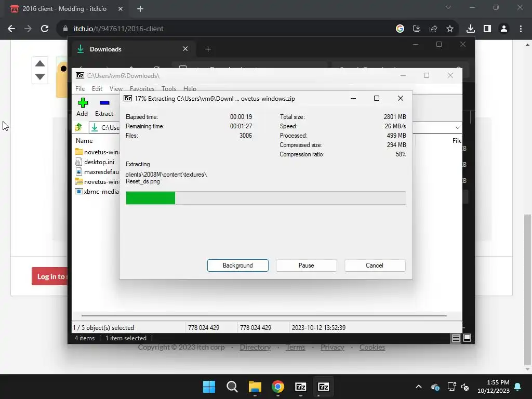
Task: Open the Cookies footer link
Action: [372, 347]
